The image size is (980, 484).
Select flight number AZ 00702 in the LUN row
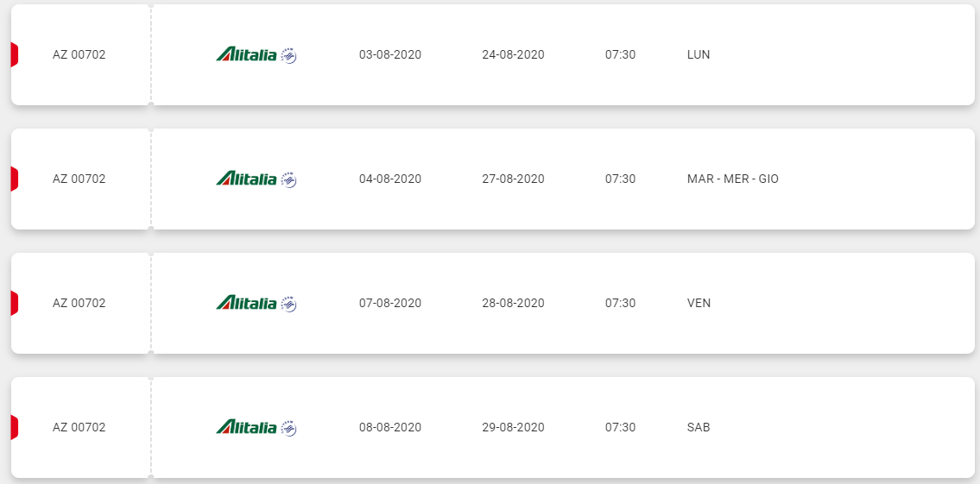click(x=79, y=54)
